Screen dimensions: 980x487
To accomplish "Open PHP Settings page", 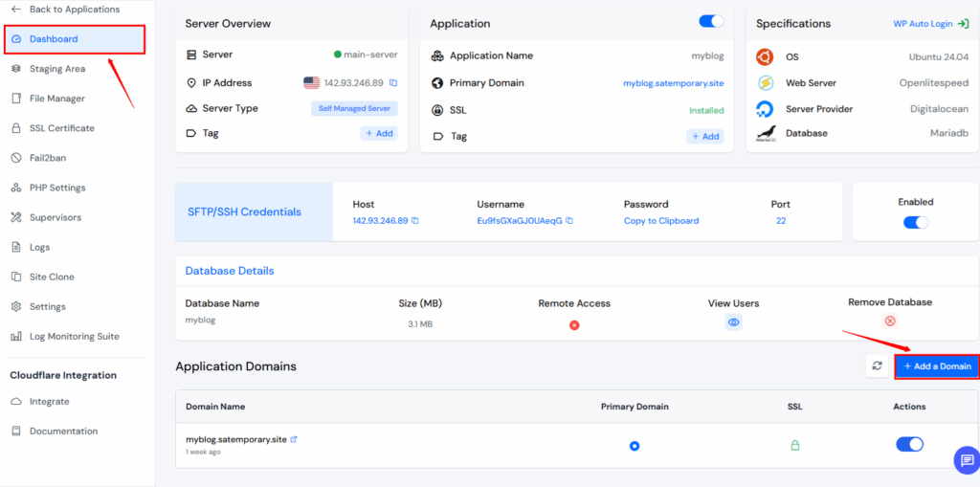I will click(57, 188).
